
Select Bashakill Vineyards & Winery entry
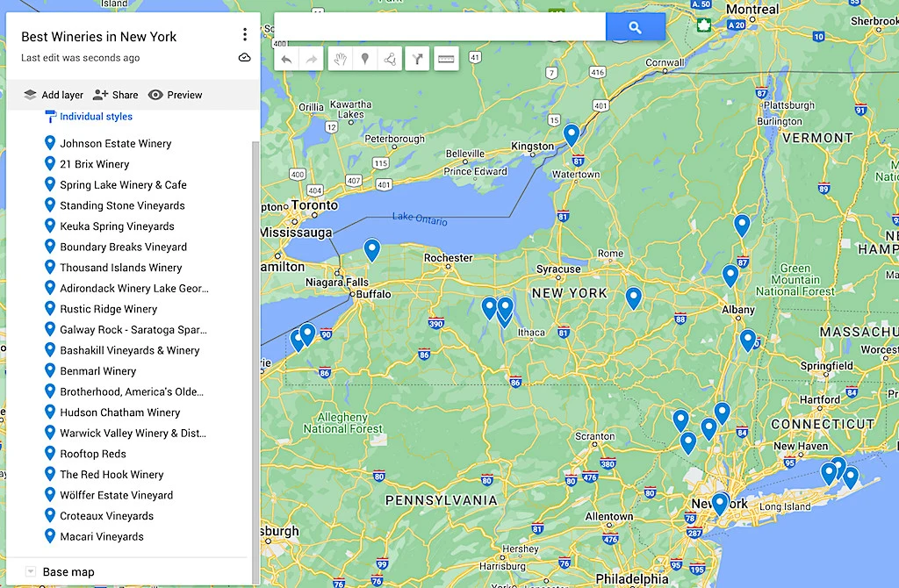(x=130, y=350)
